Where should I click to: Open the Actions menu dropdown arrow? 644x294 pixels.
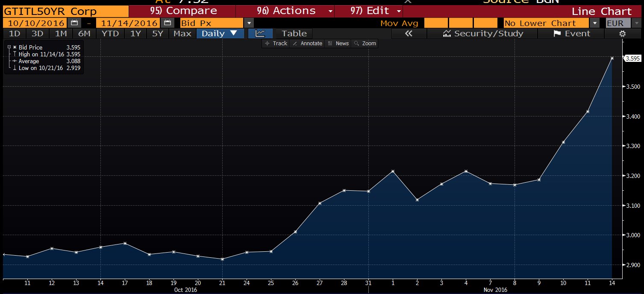click(329, 11)
